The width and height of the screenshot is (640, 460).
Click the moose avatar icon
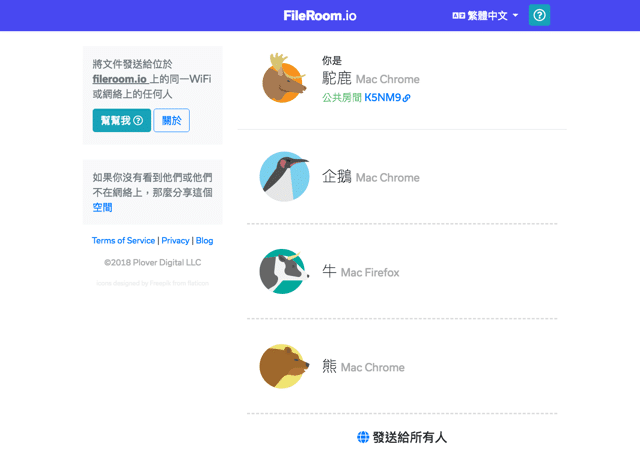pyautogui.click(x=284, y=78)
